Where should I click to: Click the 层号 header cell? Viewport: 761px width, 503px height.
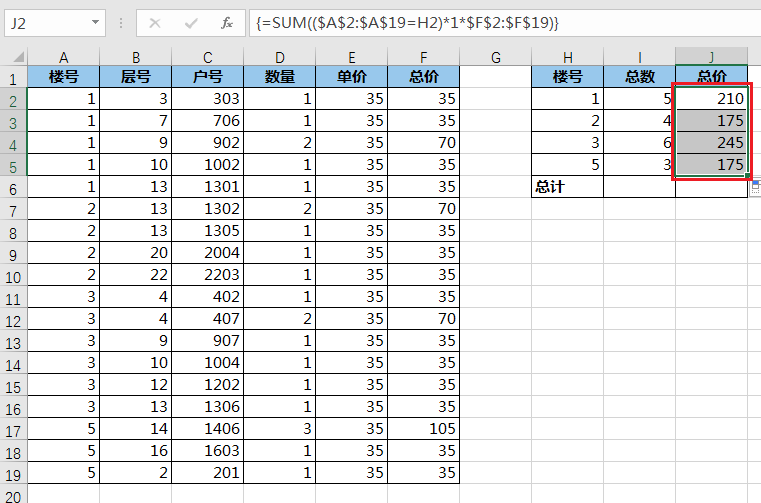pyautogui.click(x=135, y=77)
